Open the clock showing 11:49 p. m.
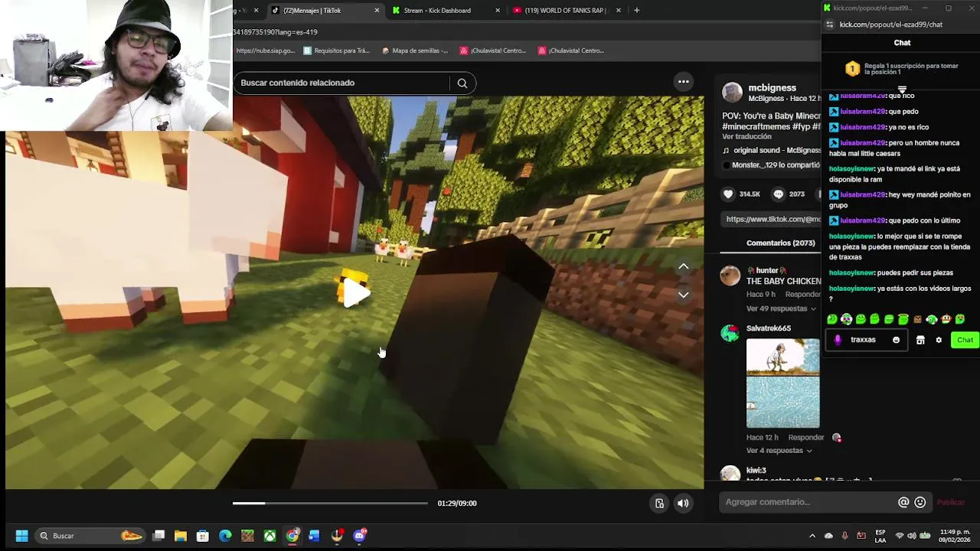Image resolution: width=980 pixels, height=551 pixels. coord(955,536)
